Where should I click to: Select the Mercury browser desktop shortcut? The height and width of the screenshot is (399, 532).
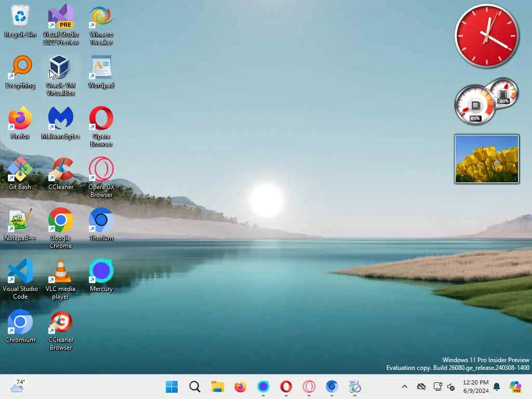(x=101, y=275)
